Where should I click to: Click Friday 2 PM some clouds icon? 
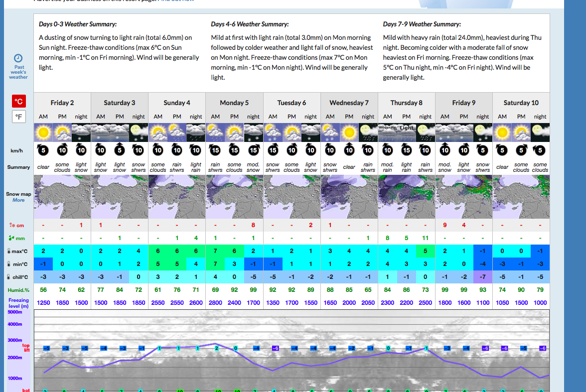(62, 132)
